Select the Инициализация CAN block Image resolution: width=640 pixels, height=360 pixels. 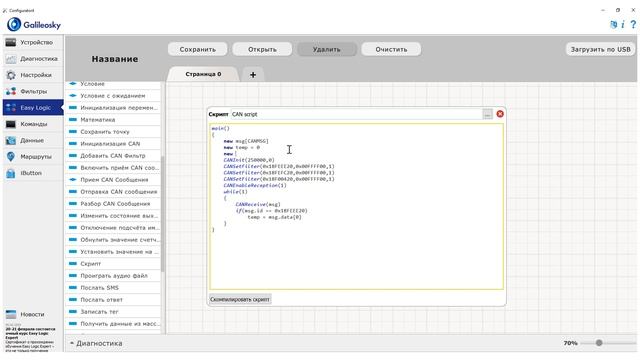113,144
